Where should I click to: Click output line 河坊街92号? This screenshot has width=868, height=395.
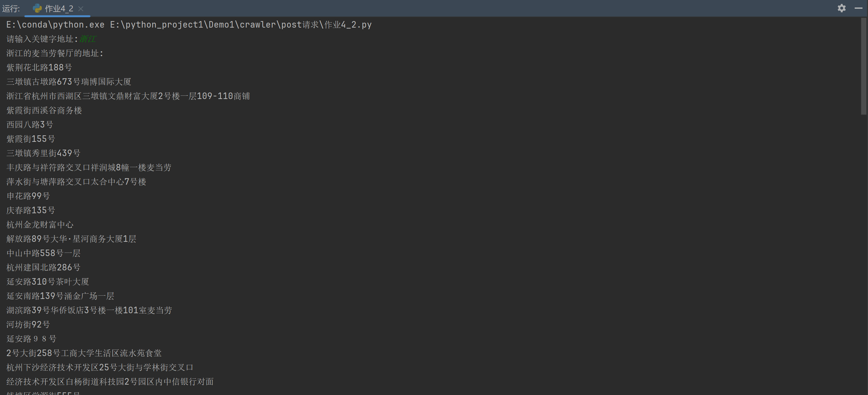click(x=28, y=325)
